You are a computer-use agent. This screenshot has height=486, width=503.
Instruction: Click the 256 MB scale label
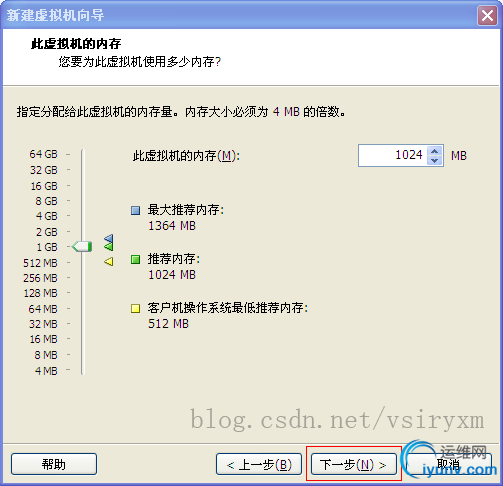coord(40,278)
